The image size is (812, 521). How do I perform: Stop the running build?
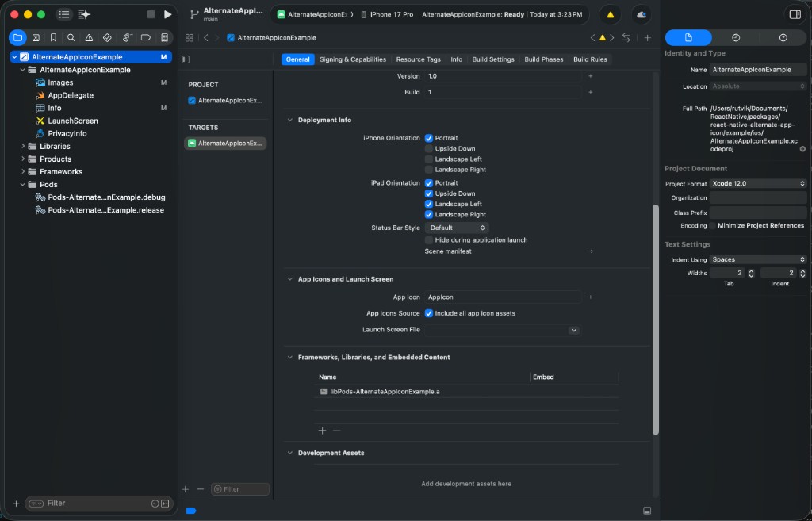pos(151,14)
